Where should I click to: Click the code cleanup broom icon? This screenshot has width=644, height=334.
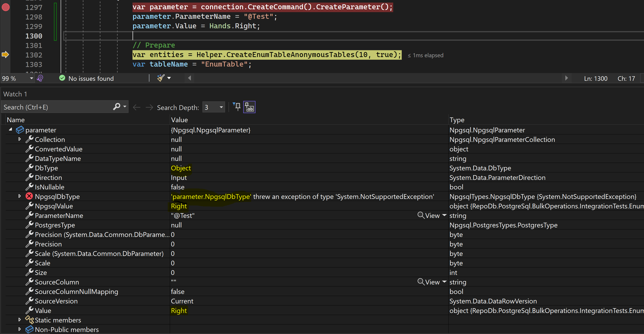click(x=161, y=78)
